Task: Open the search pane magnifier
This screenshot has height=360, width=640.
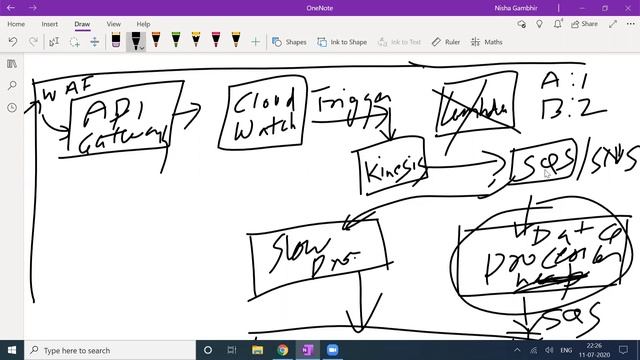Action: click(x=12, y=85)
